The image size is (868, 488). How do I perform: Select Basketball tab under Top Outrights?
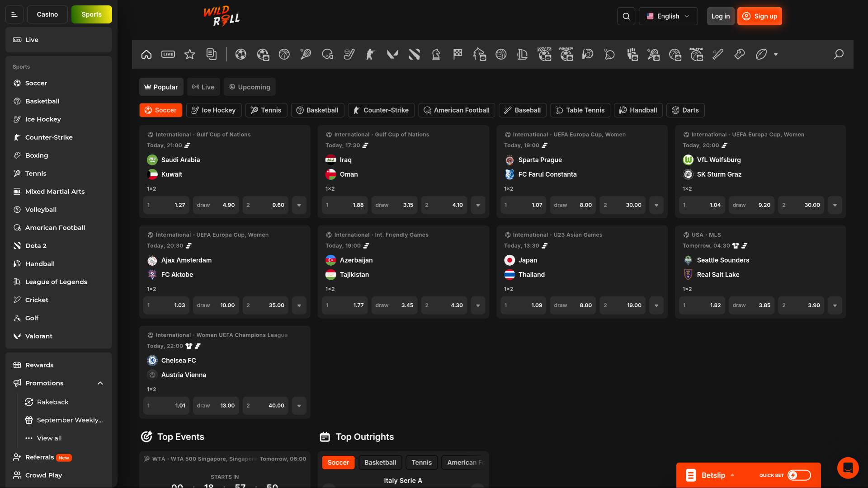pos(380,463)
